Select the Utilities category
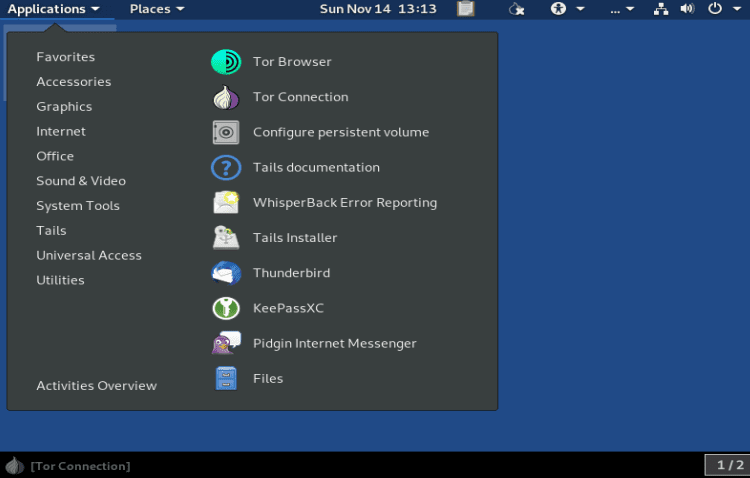Screen dimensions: 750x478 (x=60, y=281)
